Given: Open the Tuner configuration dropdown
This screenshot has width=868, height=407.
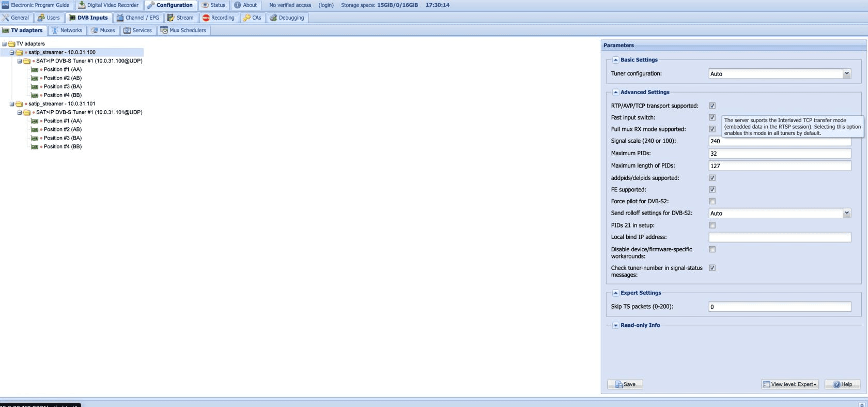Looking at the screenshot, I should point(846,73).
